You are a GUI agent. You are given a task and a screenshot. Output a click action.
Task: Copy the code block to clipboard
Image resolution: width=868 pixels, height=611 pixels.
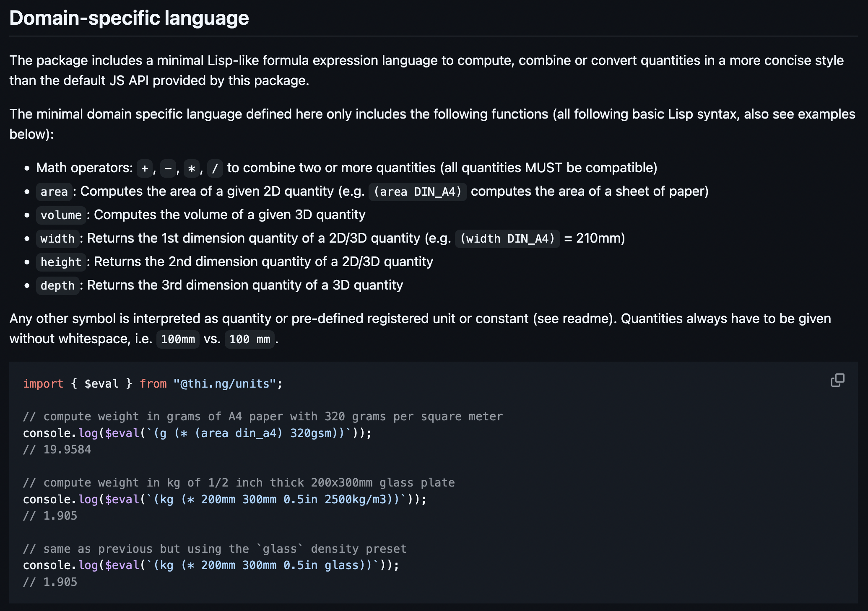[837, 380]
